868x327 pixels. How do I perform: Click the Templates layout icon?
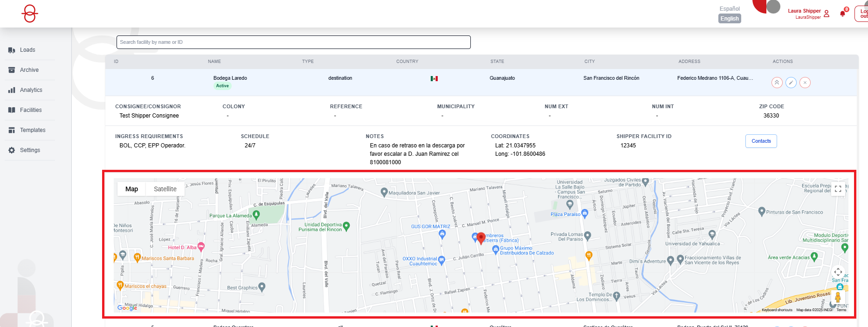[x=12, y=130]
